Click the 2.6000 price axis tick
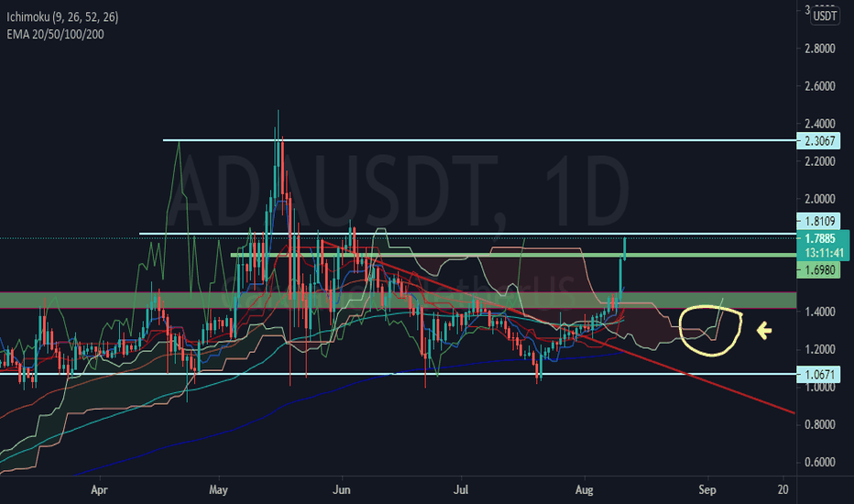 [820, 86]
